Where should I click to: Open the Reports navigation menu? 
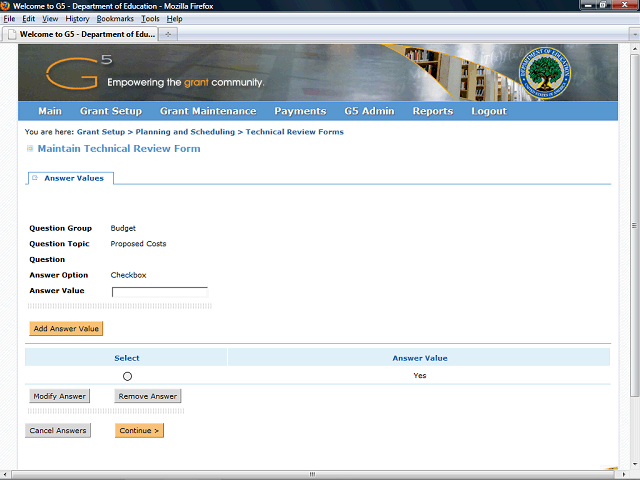click(x=433, y=111)
